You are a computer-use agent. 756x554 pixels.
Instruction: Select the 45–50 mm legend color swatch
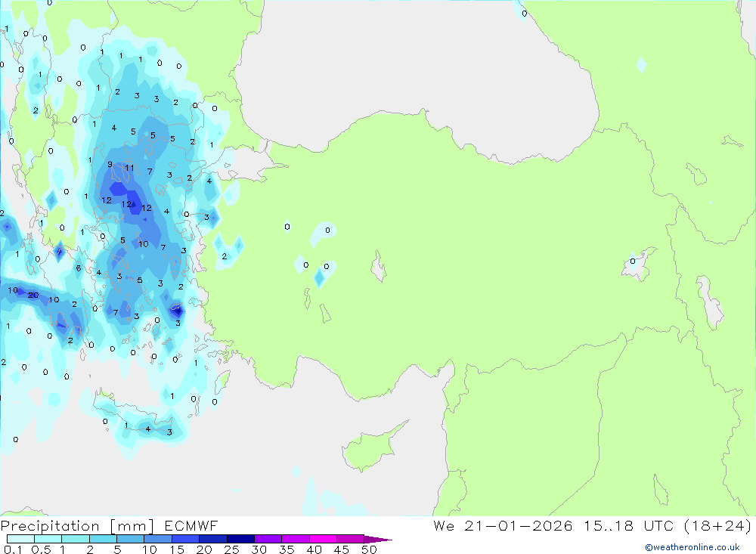click(x=350, y=539)
